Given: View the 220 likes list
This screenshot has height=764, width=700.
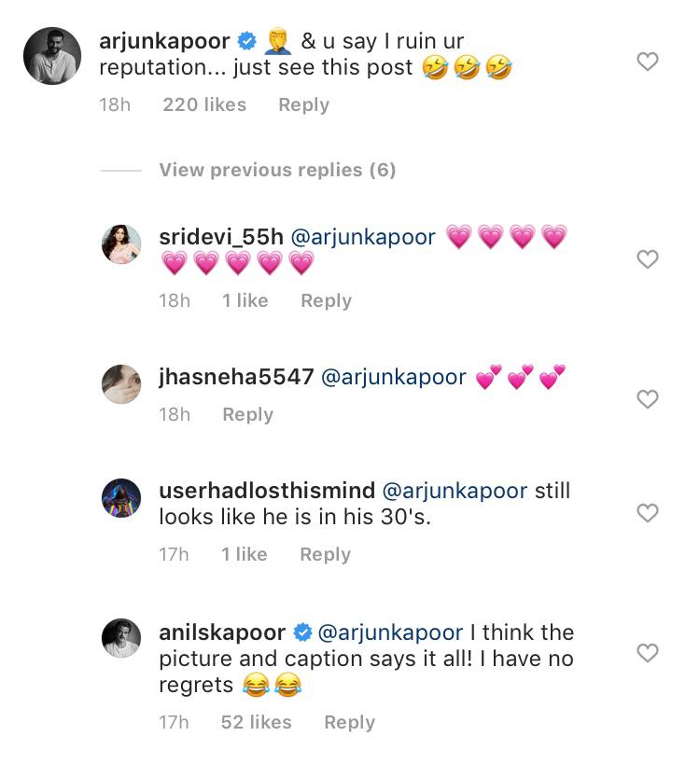Looking at the screenshot, I should click(x=204, y=104).
